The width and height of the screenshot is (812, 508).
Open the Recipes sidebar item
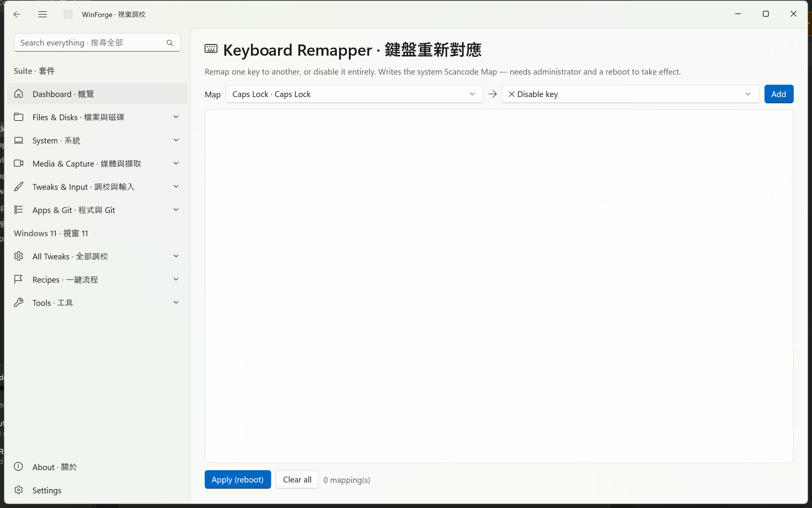click(x=97, y=280)
